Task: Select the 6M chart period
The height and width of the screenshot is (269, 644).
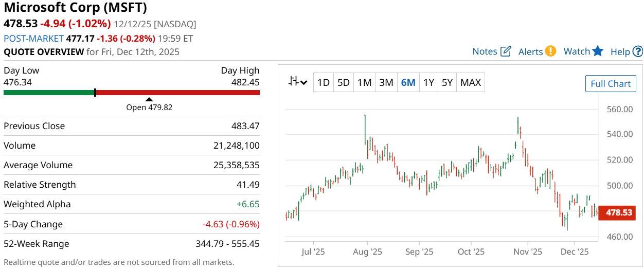Action: [x=408, y=82]
